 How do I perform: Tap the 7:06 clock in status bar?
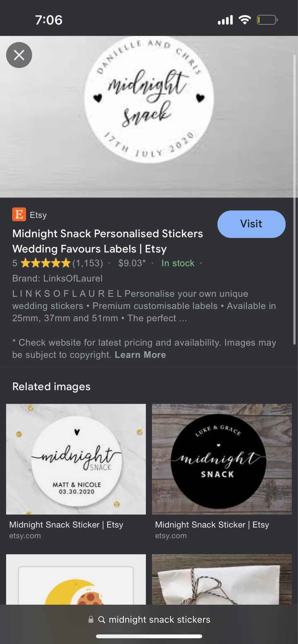point(49,20)
